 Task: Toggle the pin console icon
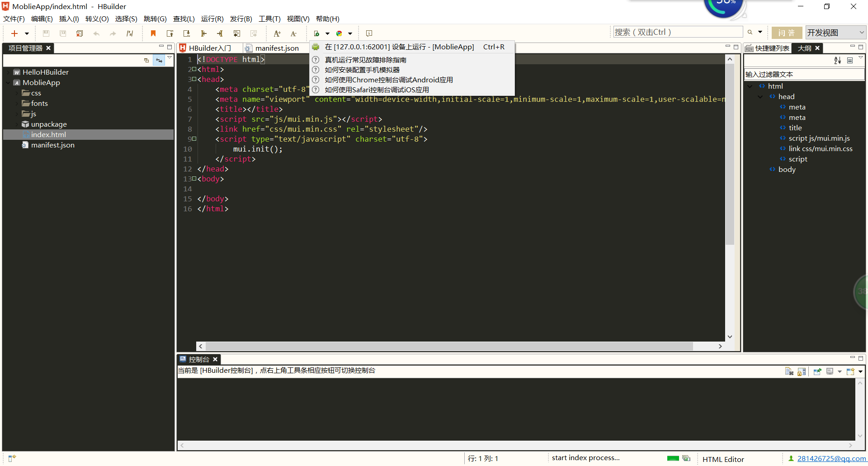[x=817, y=371]
